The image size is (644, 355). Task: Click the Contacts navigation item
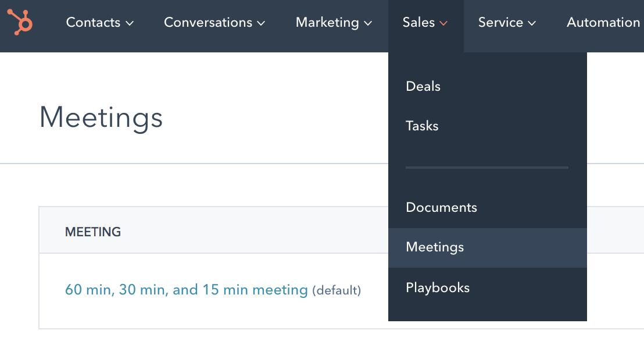(x=93, y=22)
